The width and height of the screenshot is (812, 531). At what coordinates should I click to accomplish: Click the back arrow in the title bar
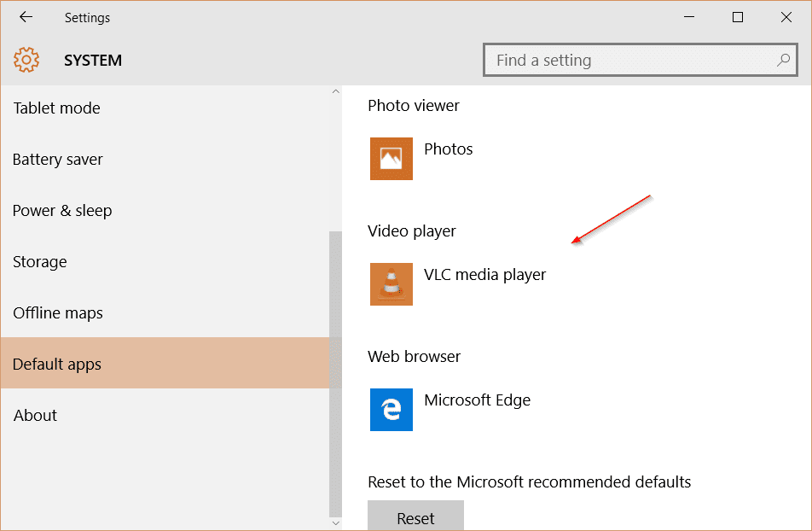pos(26,17)
